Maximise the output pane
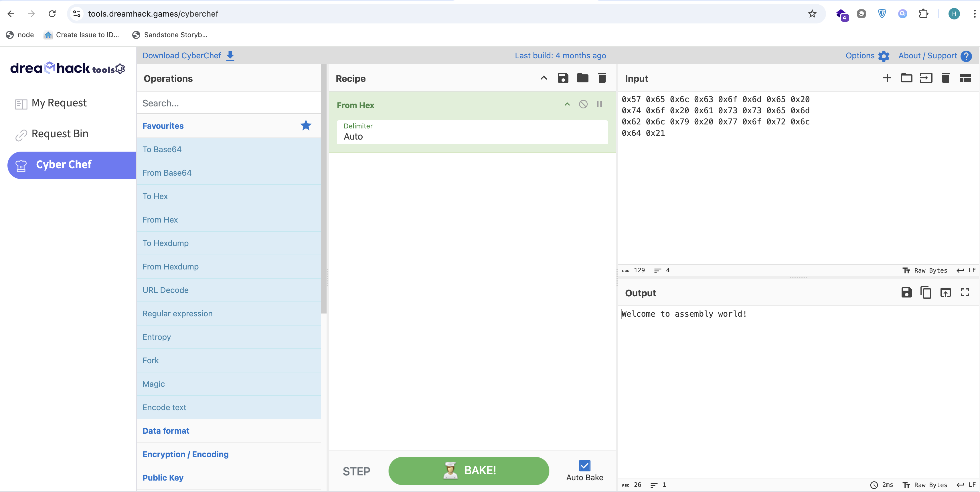The image size is (980, 492). coord(965,292)
